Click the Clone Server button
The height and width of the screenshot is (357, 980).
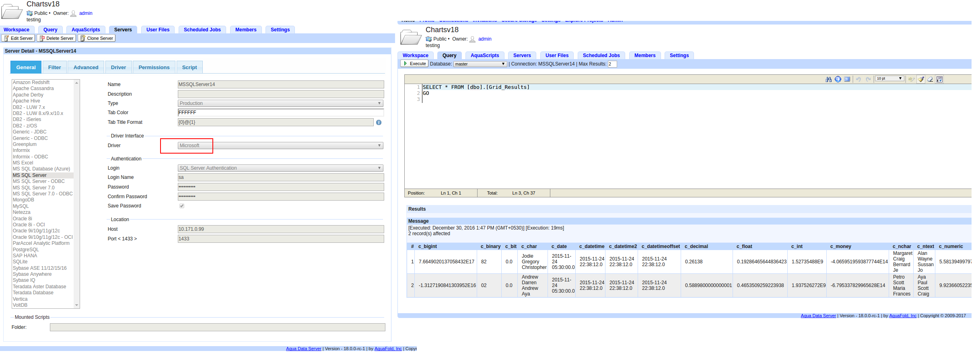click(97, 39)
